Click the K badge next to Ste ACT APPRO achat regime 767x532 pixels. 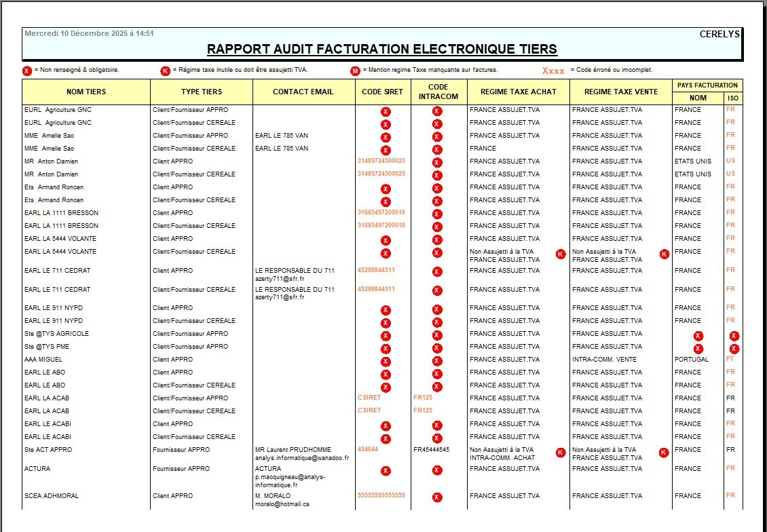pyautogui.click(x=560, y=451)
